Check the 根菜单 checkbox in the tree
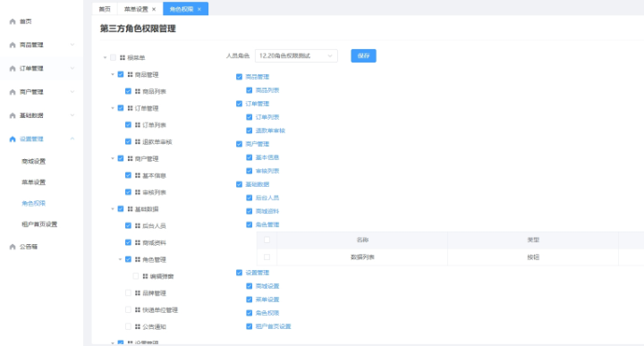Image resolution: width=644 pixels, height=346 pixels. [113, 57]
